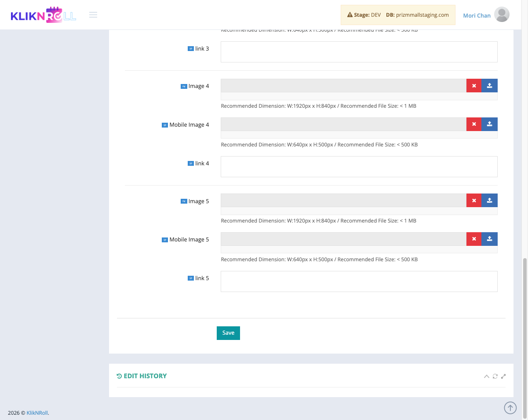
Task: Click Mobile Image 5 recommended dimension hint
Action: 319,259
